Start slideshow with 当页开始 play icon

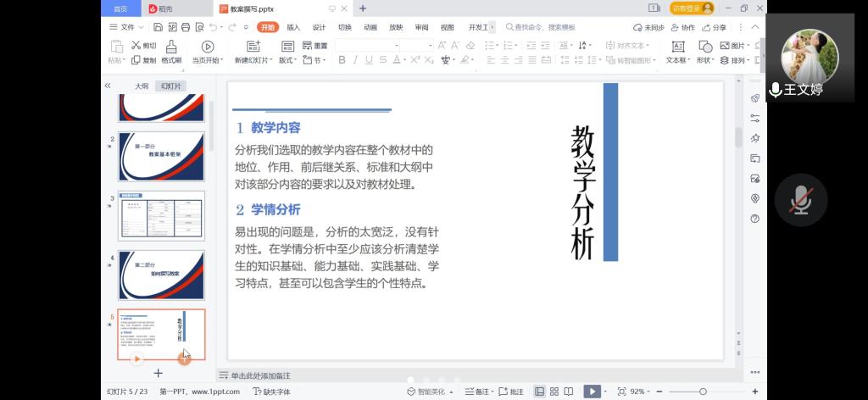point(207,46)
